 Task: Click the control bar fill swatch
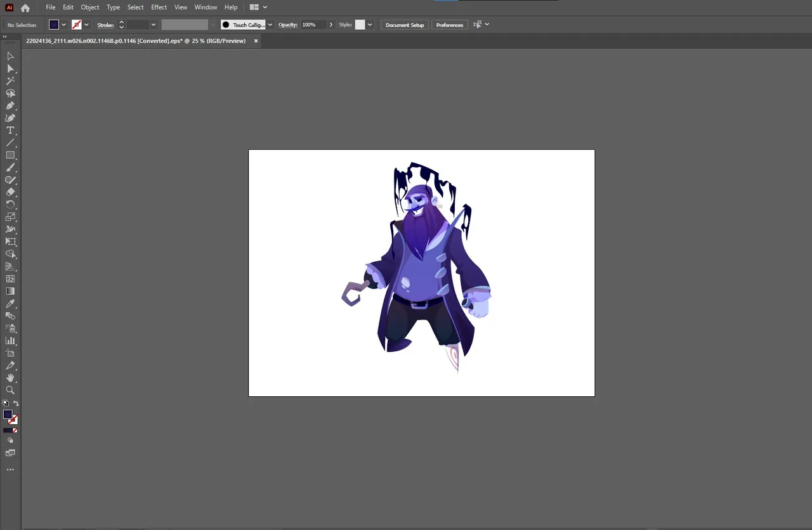coord(54,25)
